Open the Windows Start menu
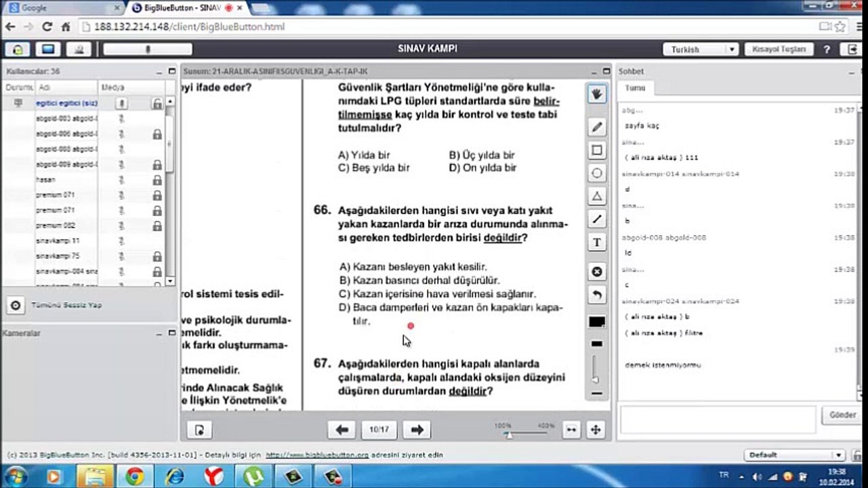This screenshot has width=868, height=488. [x=15, y=476]
